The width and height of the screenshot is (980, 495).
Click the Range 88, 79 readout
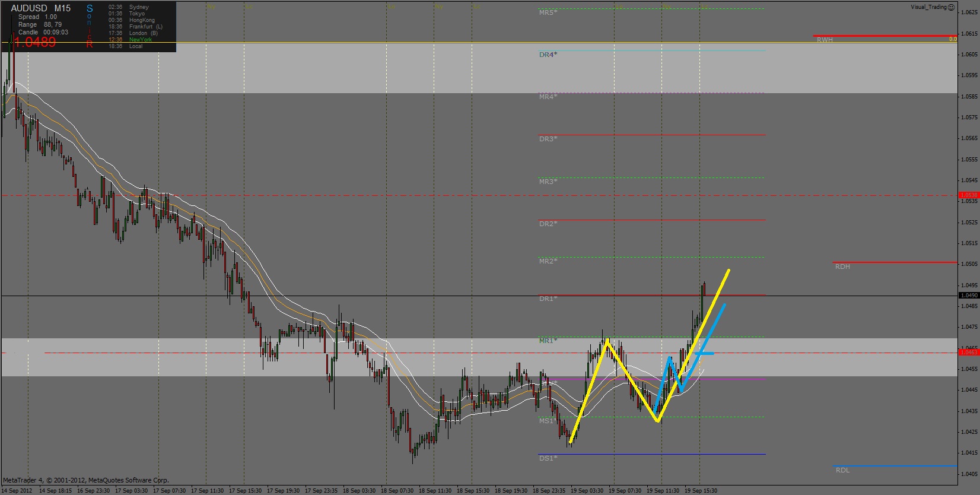click(40, 25)
